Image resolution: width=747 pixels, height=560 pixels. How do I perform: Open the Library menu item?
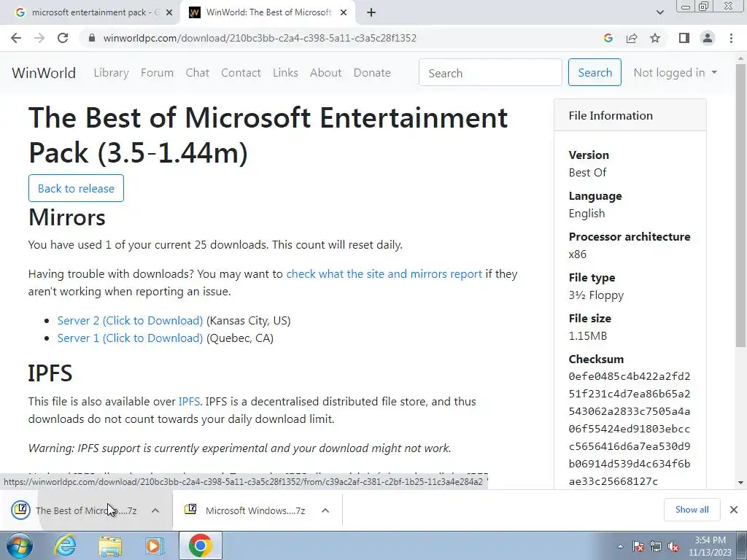pos(111,73)
